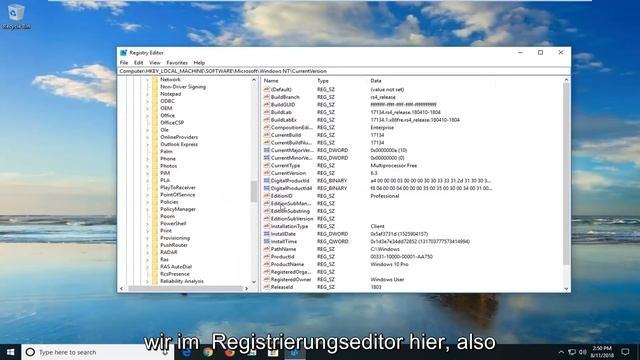Expand the Provisioning registry key
This screenshot has width=640, height=360.
[x=147, y=238]
